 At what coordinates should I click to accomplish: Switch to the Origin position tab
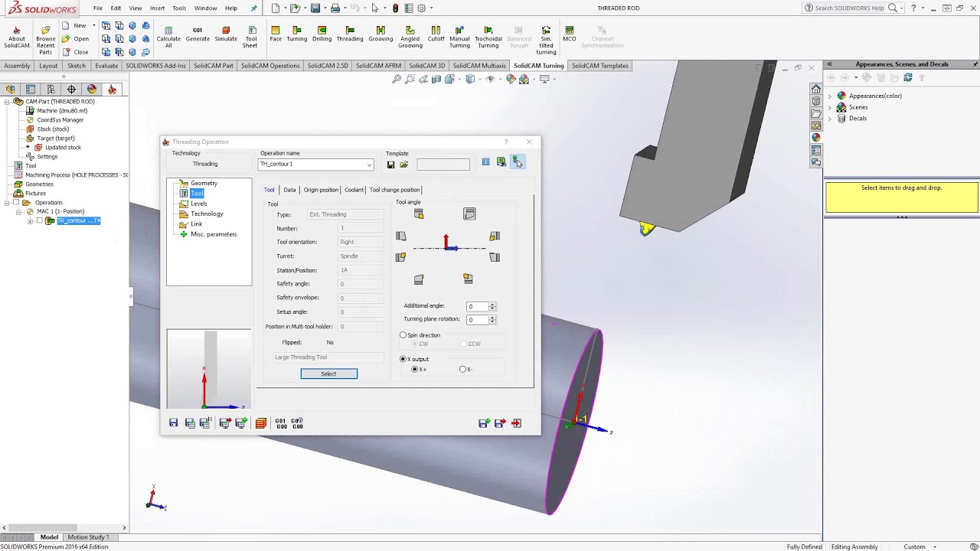pos(321,190)
